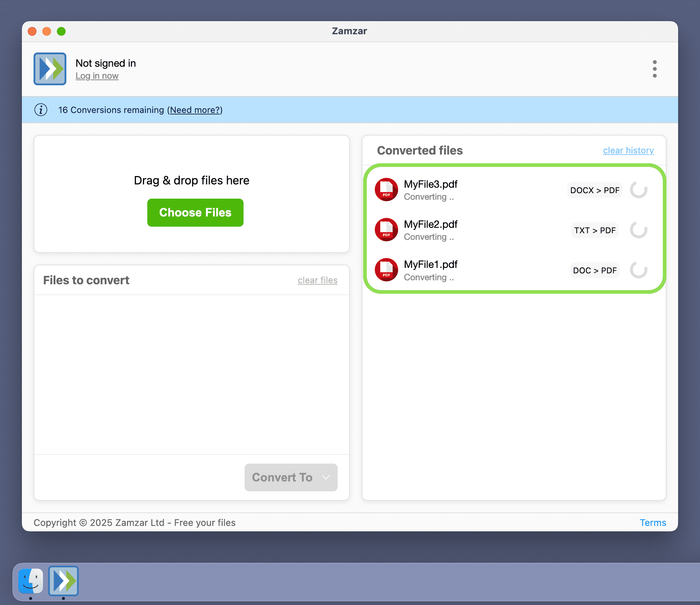The image size is (700, 605).
Task: Click the loading spinner beside MyFile3.pdf
Action: click(638, 190)
